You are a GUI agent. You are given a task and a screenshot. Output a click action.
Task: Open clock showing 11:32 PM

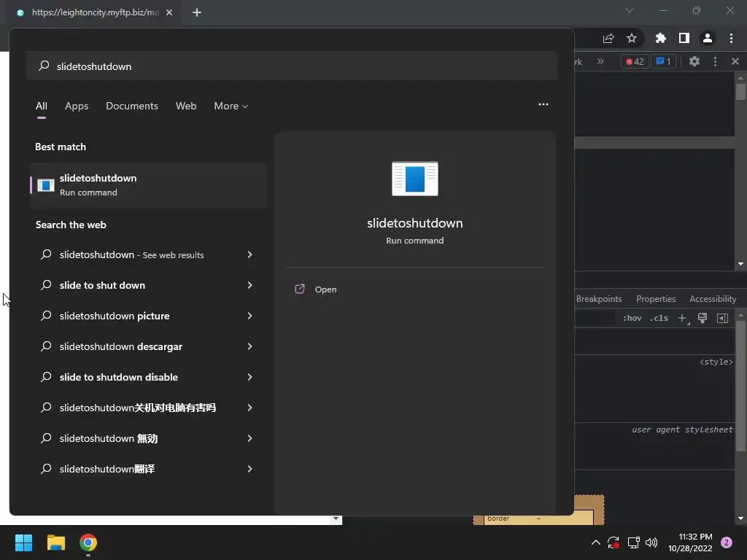point(690,542)
